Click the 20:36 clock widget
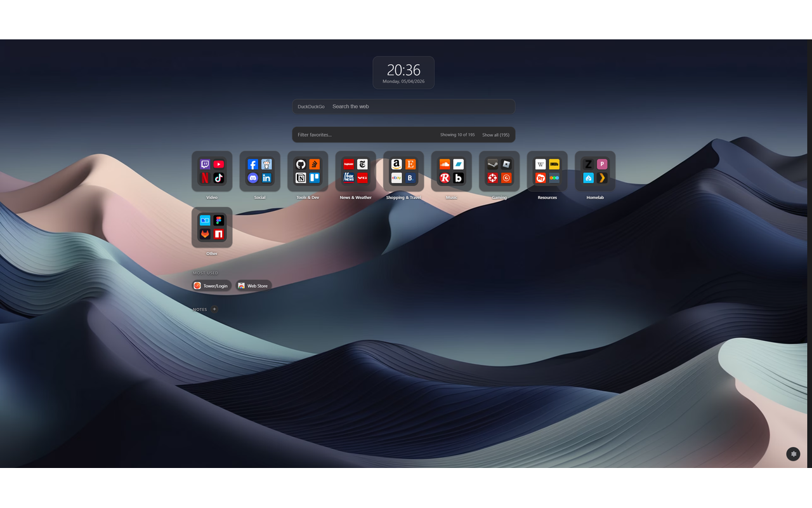The height and width of the screenshot is (508, 812). click(x=403, y=72)
